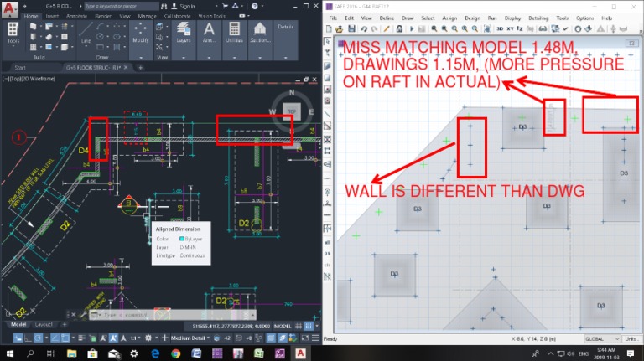The height and width of the screenshot is (361, 644).
Task: Switch to XY plan view in SAFE
Action: pos(510,28)
